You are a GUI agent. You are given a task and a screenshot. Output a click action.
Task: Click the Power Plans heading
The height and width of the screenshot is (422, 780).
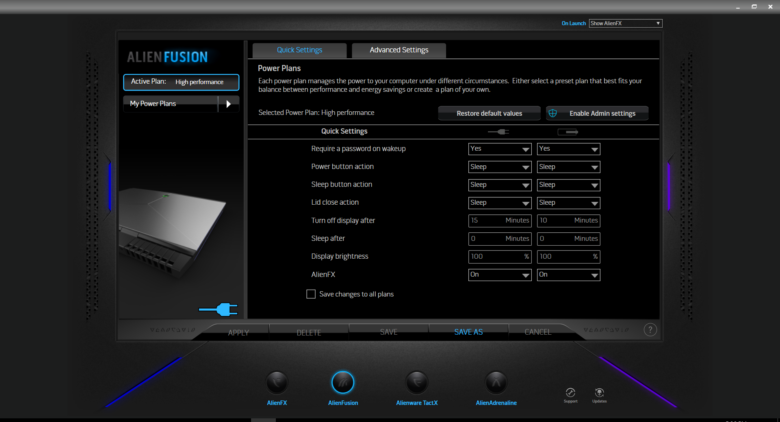tap(279, 68)
